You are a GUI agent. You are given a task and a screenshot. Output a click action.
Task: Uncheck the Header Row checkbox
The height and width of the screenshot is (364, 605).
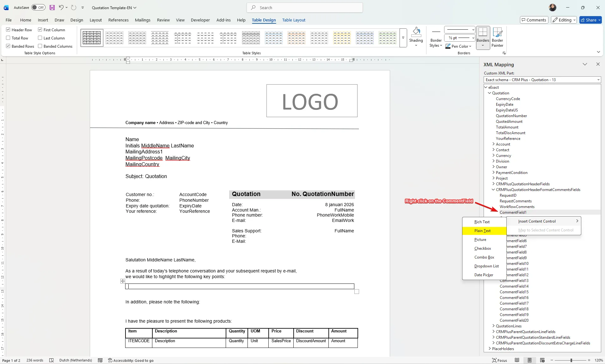(8, 30)
